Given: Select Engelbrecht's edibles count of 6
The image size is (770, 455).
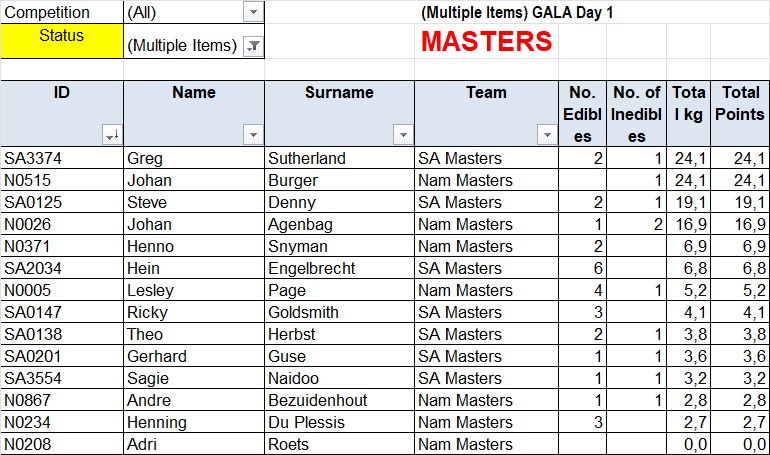Looking at the screenshot, I should pos(583,268).
